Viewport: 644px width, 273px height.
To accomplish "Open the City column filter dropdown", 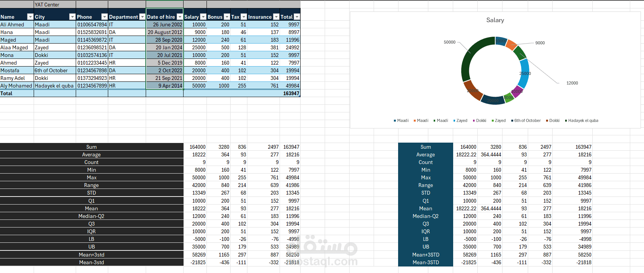I will pyautogui.click(x=72, y=17).
